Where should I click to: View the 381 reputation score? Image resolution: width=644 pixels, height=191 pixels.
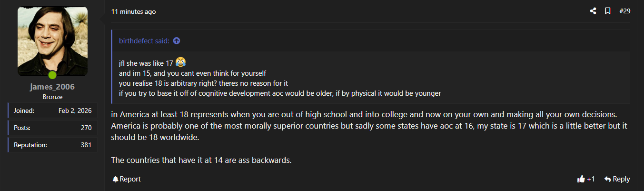tap(86, 145)
